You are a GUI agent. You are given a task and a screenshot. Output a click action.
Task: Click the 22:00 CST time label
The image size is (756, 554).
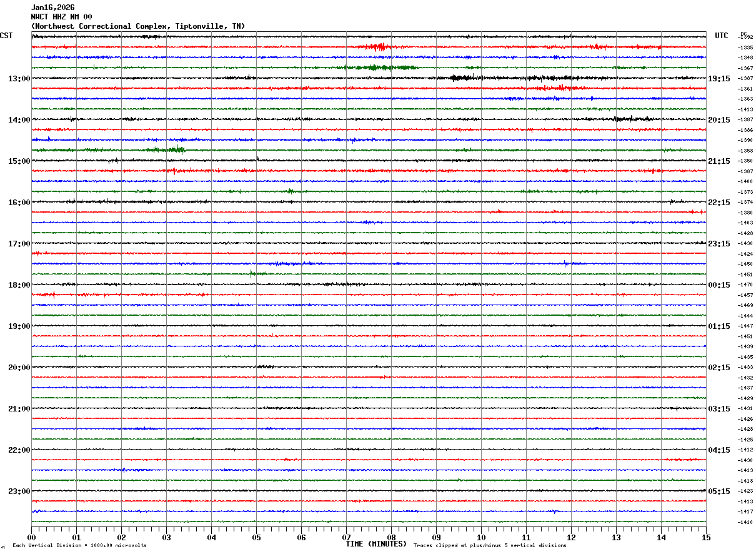(19, 450)
